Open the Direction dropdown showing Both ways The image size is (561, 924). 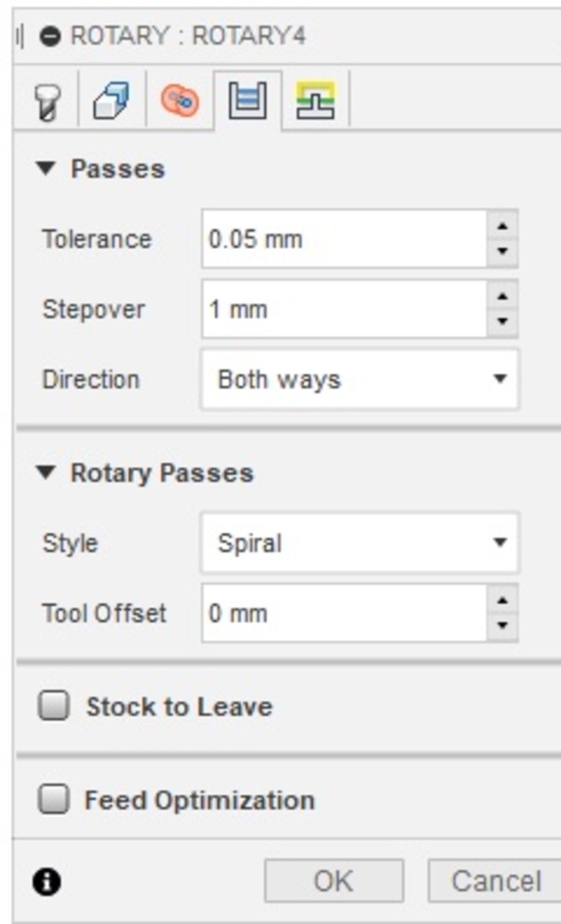point(360,379)
